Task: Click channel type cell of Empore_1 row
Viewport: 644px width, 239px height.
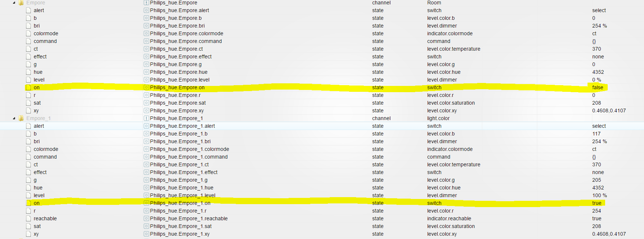Action: pos(381,118)
